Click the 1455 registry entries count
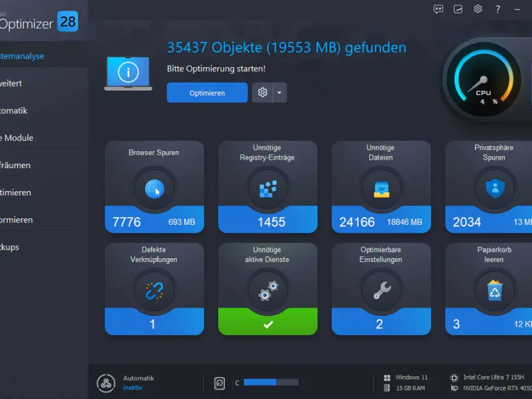This screenshot has width=532, height=399. pyautogui.click(x=271, y=222)
